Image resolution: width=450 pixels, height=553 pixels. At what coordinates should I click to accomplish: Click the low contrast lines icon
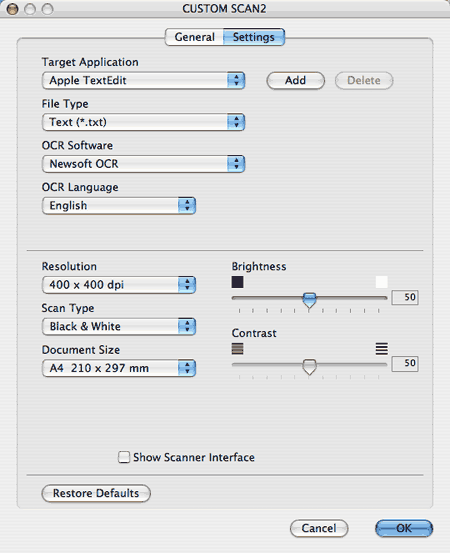[237, 349]
